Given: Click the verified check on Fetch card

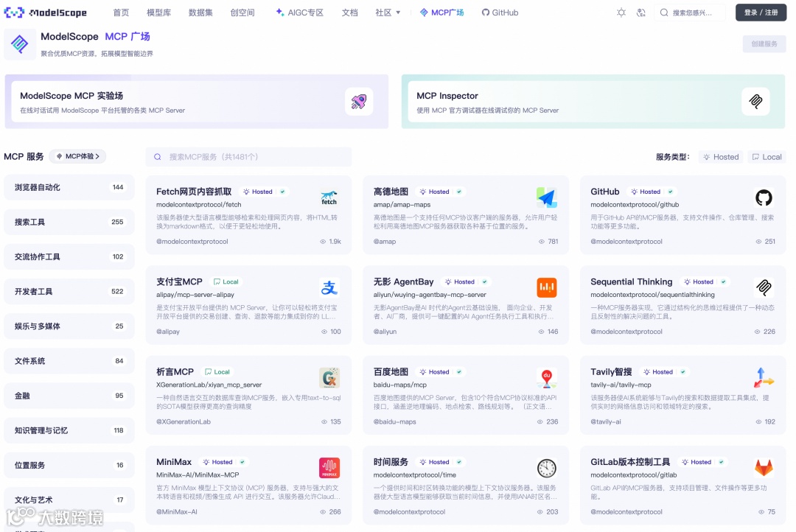Looking at the screenshot, I should (282, 192).
